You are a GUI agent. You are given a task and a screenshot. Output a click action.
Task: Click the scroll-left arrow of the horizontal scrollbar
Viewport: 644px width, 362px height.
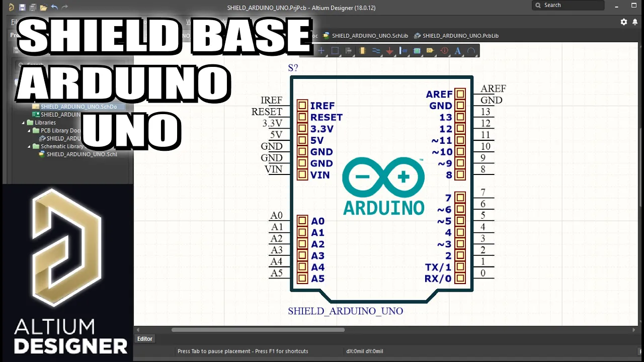click(x=138, y=330)
